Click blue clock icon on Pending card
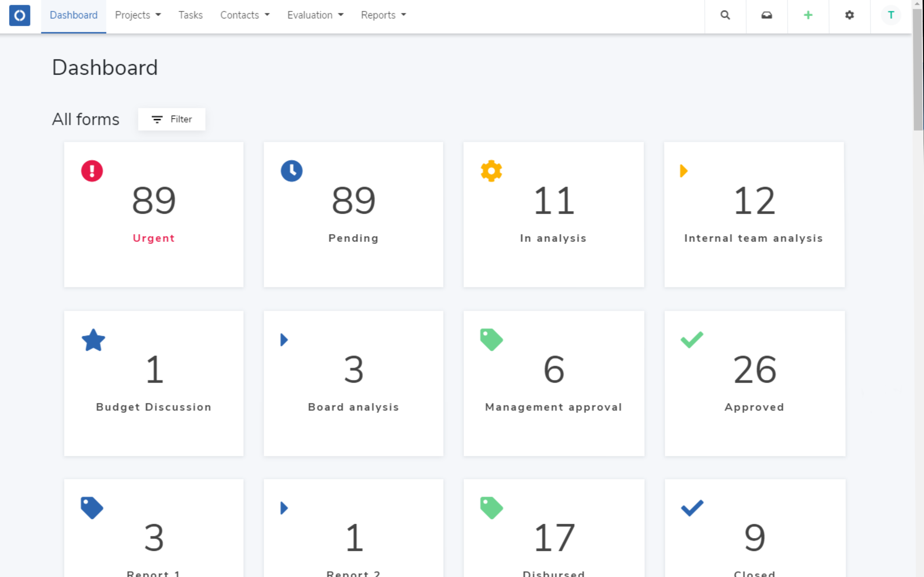 [292, 171]
